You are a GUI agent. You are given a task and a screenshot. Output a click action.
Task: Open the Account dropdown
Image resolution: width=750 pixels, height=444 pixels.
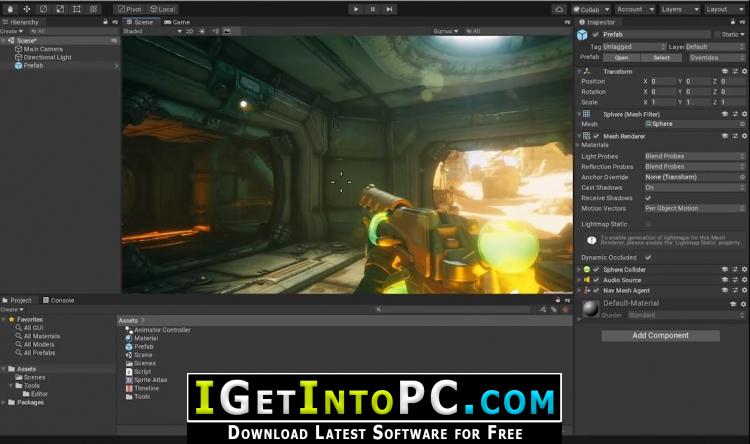pyautogui.click(x=635, y=9)
